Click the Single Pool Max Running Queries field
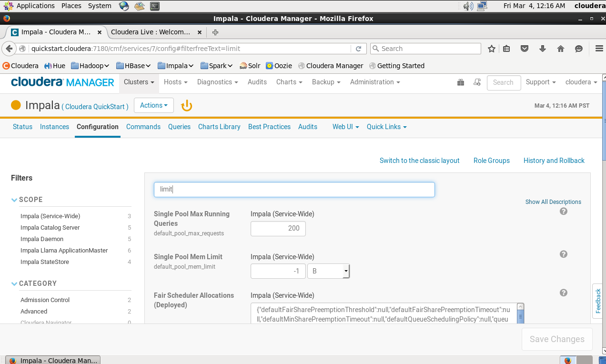This screenshot has height=364, width=606. point(278,228)
